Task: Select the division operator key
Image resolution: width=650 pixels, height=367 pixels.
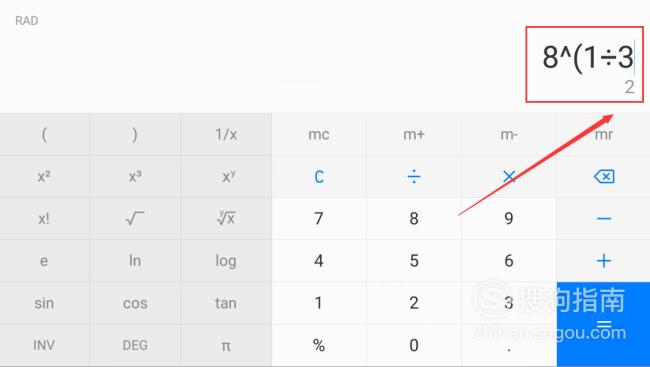Action: 414,177
